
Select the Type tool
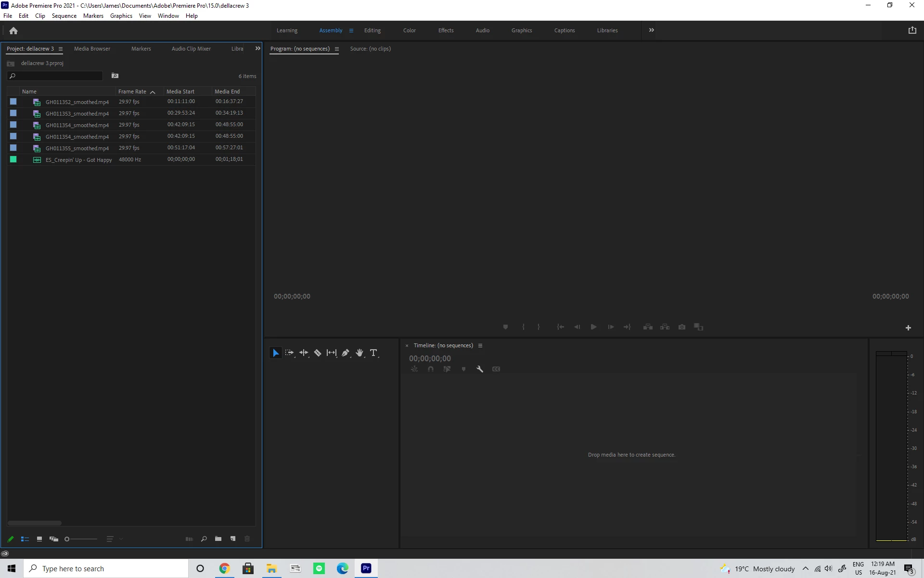[373, 353]
